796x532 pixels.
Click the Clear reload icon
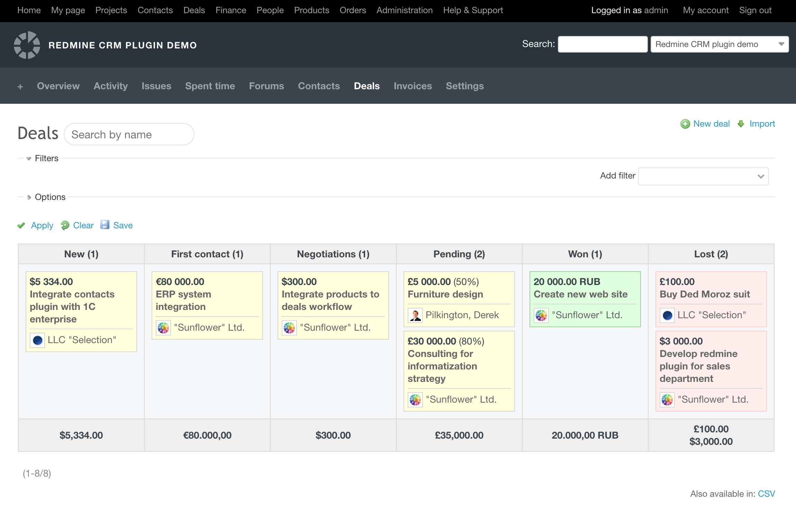pyautogui.click(x=65, y=226)
